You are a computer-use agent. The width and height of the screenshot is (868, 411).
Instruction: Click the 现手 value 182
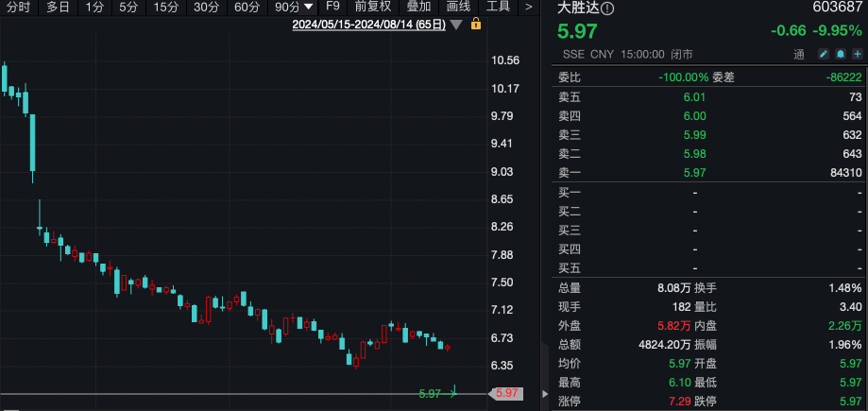point(681,307)
